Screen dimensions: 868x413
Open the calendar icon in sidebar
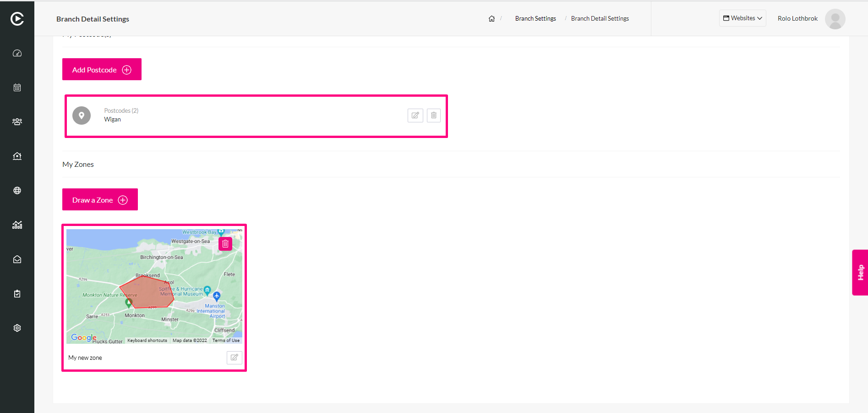[x=17, y=88]
